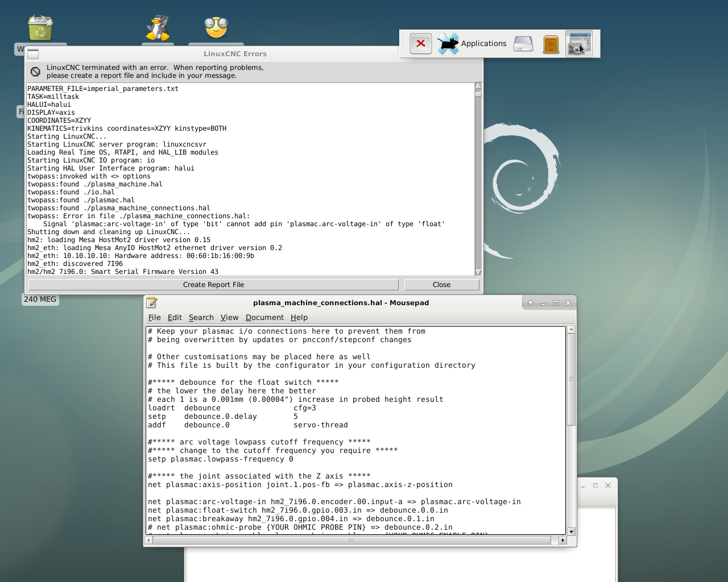Click the 'net plasmac:float-switch' line
The height and width of the screenshot is (582, 728).
(x=298, y=510)
